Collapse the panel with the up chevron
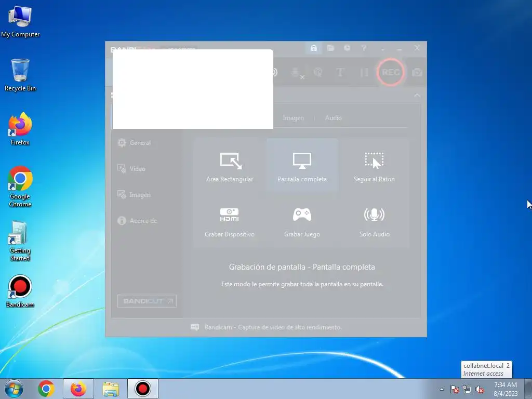Image resolution: width=532 pixels, height=399 pixels. coord(417,96)
